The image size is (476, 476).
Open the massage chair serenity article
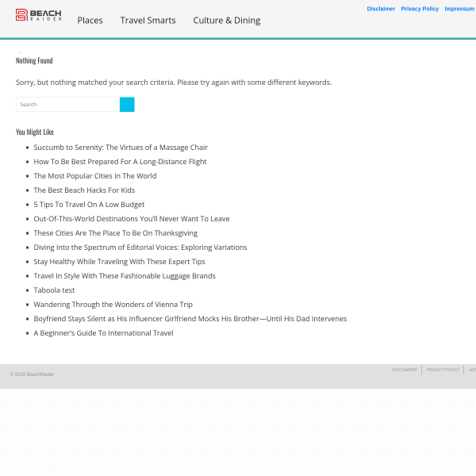(121, 148)
